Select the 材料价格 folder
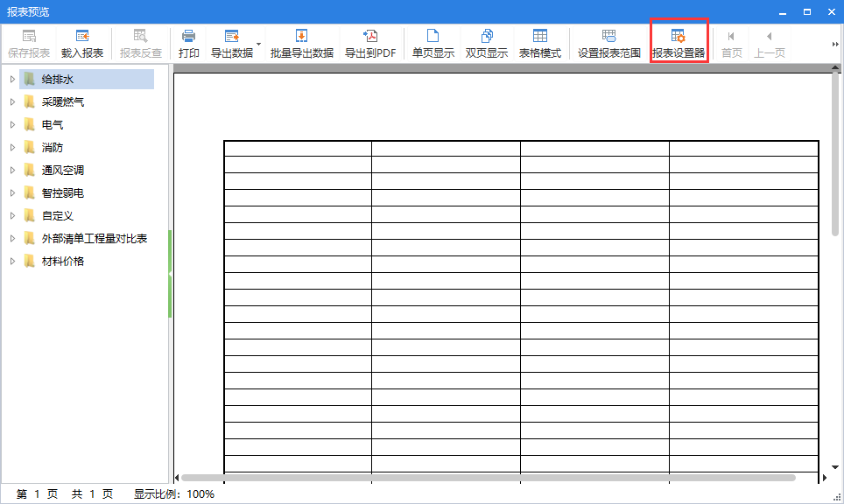Screen dimensions: 844x504 click(62, 262)
